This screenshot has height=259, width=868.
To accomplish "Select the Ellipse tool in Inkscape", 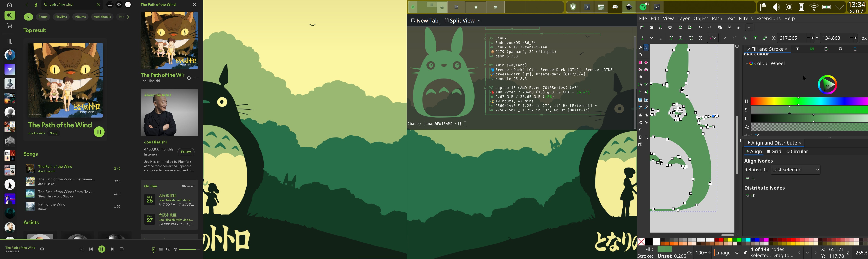I will (646, 63).
